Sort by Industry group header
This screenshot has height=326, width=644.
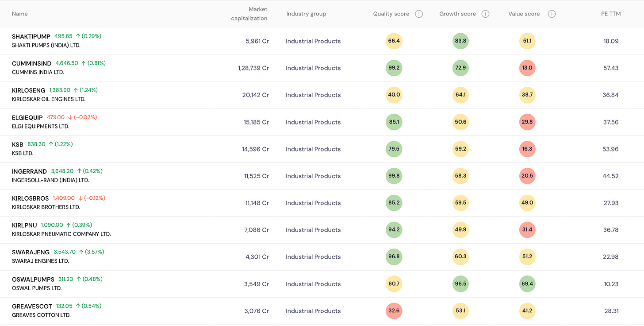click(x=306, y=14)
